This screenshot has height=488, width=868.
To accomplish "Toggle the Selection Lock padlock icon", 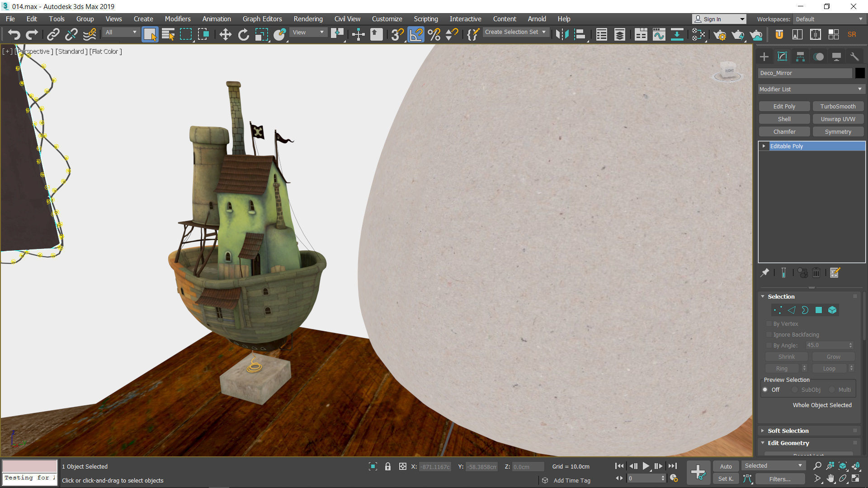I will (387, 466).
